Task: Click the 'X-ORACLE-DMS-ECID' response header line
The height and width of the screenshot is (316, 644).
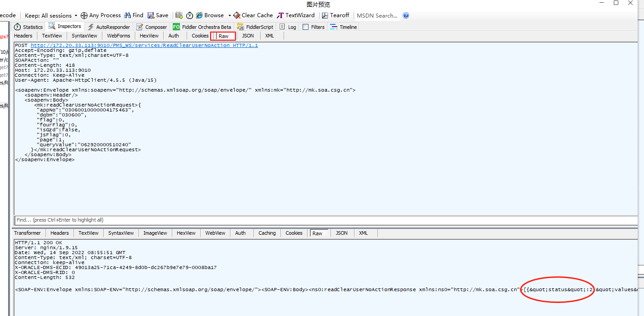Action: (x=116, y=267)
